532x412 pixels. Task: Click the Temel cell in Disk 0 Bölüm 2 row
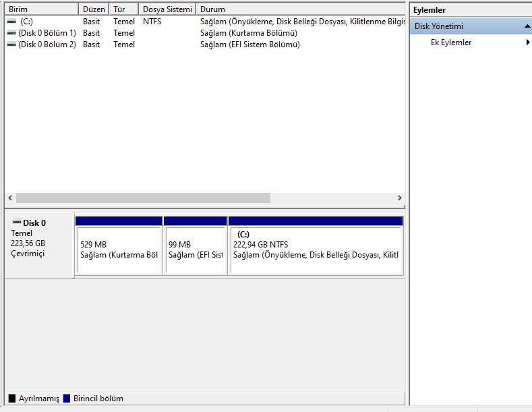click(x=124, y=45)
